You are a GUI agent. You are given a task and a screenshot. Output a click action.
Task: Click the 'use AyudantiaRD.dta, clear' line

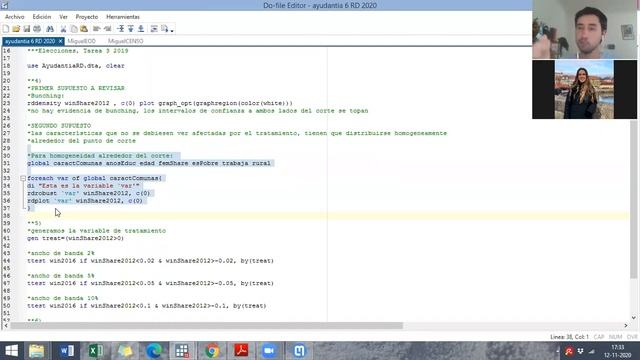pyautogui.click(x=76, y=66)
